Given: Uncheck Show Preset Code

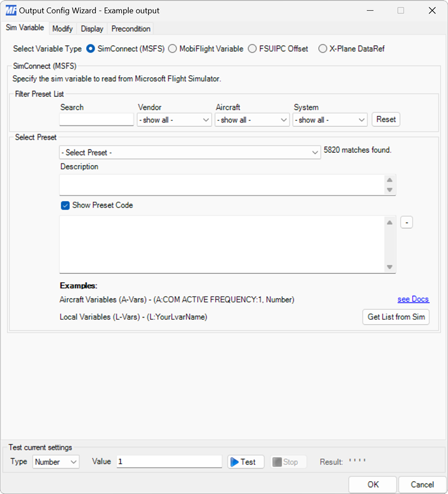Looking at the screenshot, I should (65, 206).
